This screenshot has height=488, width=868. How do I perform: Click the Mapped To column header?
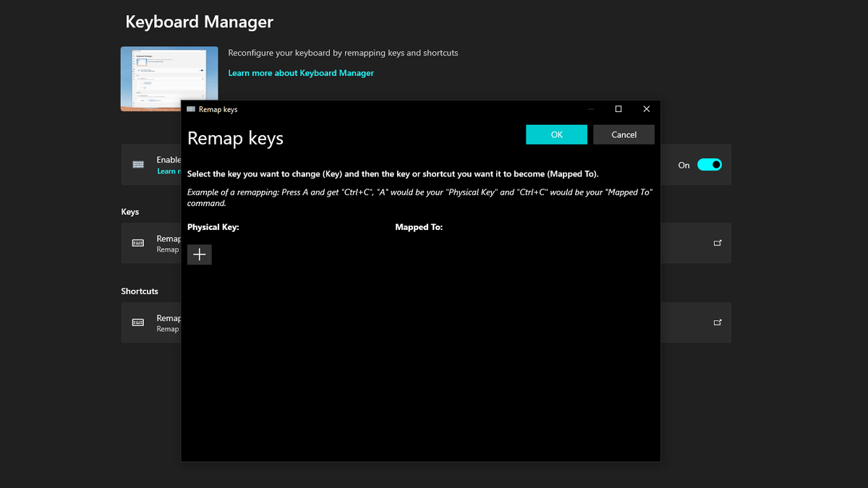[419, 227]
